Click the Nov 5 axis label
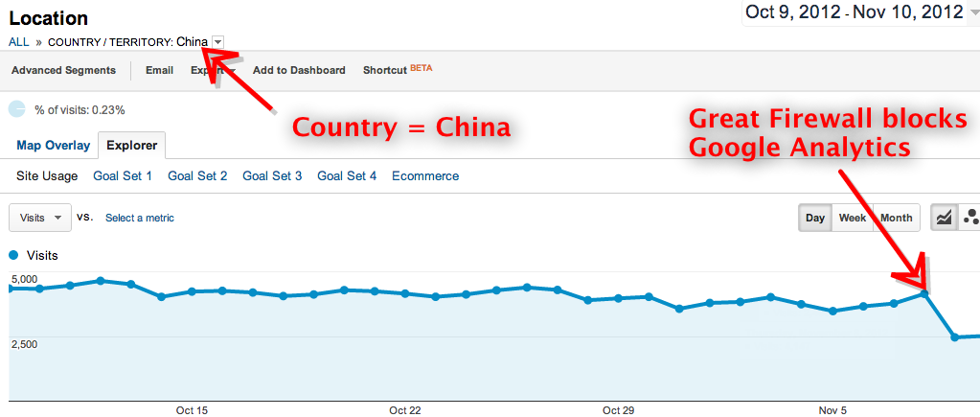Viewport: 980px width, 417px height. pos(832,410)
